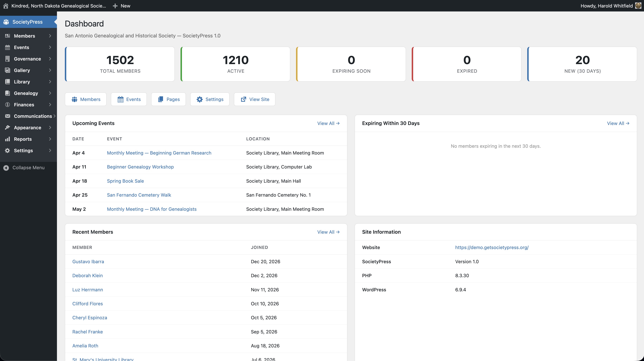644x361 pixels.
Task: Click the Communications envelope icon
Action: pos(8,116)
